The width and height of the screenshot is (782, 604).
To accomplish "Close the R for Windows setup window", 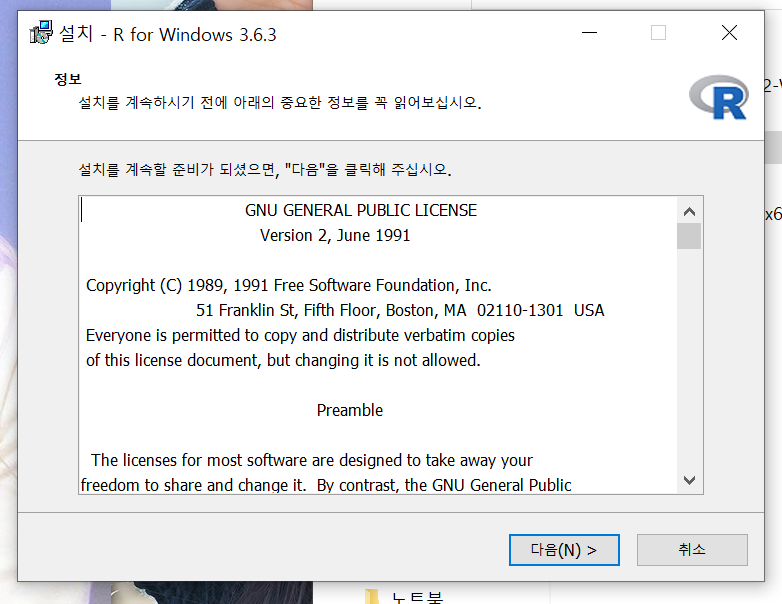I will [x=729, y=33].
